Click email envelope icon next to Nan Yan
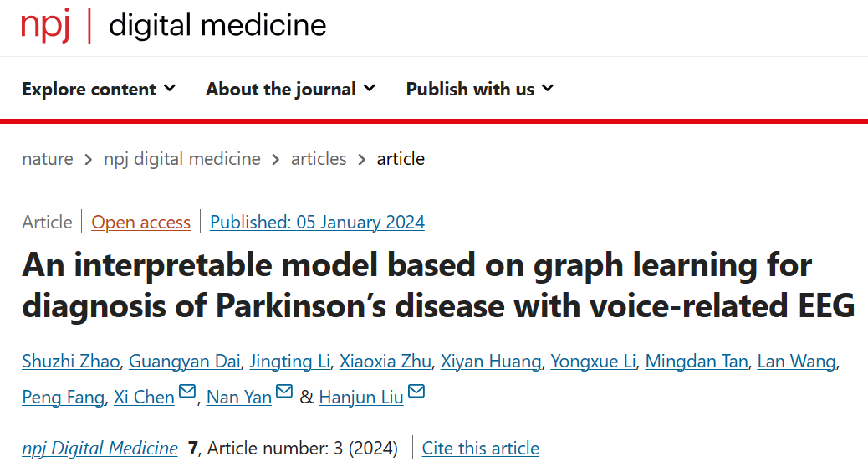Screen dimensions: 868x472 pyautogui.click(x=284, y=392)
